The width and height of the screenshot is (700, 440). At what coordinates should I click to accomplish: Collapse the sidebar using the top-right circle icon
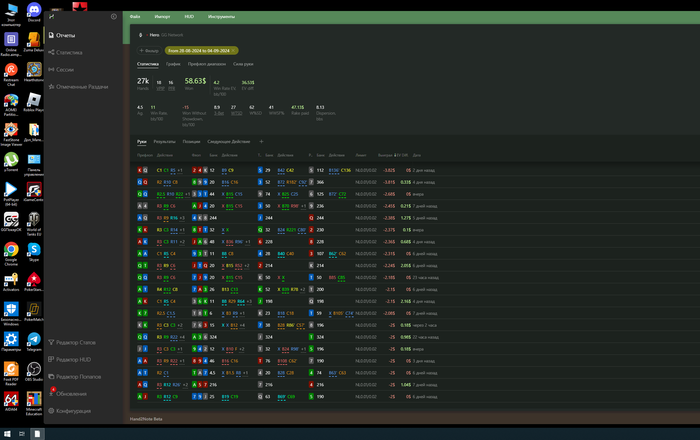coord(113,17)
